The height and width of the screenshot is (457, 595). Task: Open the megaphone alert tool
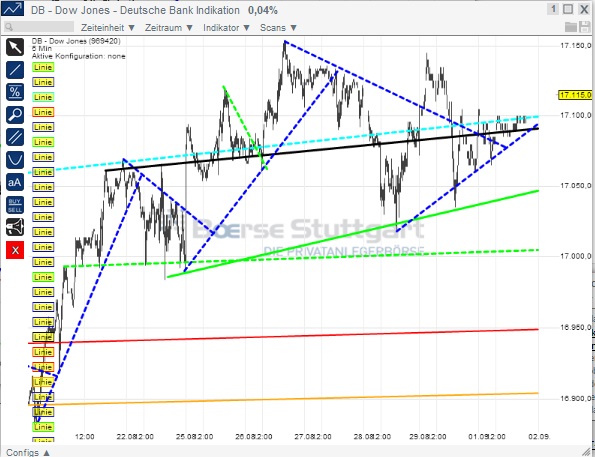pos(15,227)
